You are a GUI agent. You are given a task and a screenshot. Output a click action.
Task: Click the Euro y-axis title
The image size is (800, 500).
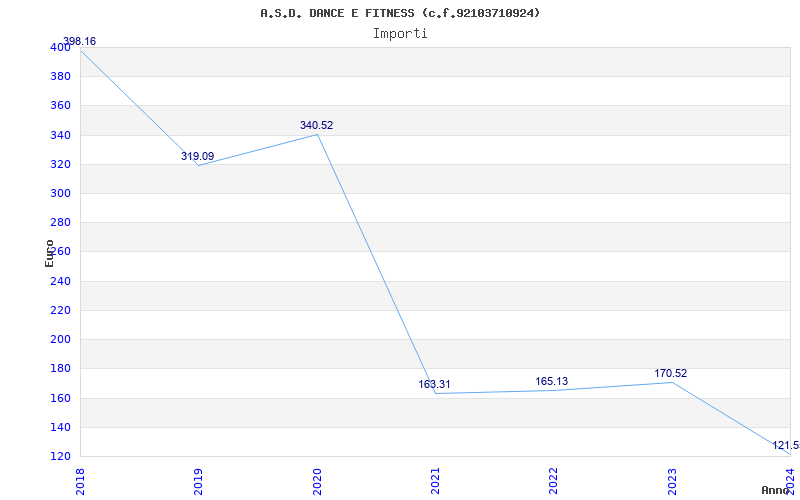(49, 253)
